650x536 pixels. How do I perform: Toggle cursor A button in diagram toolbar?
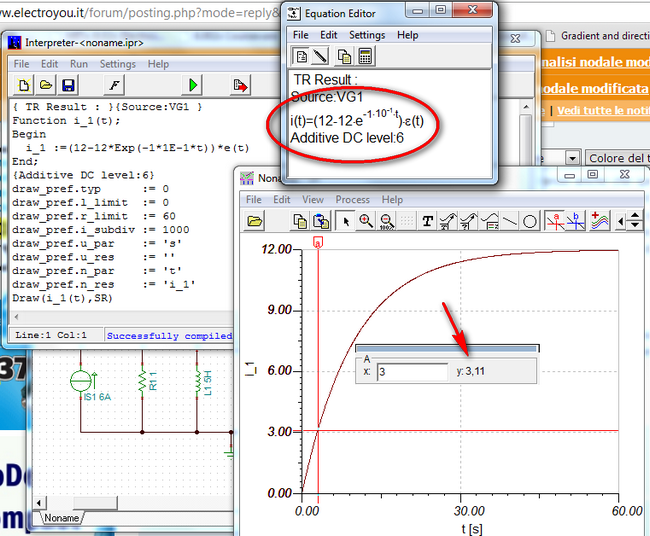point(555,221)
